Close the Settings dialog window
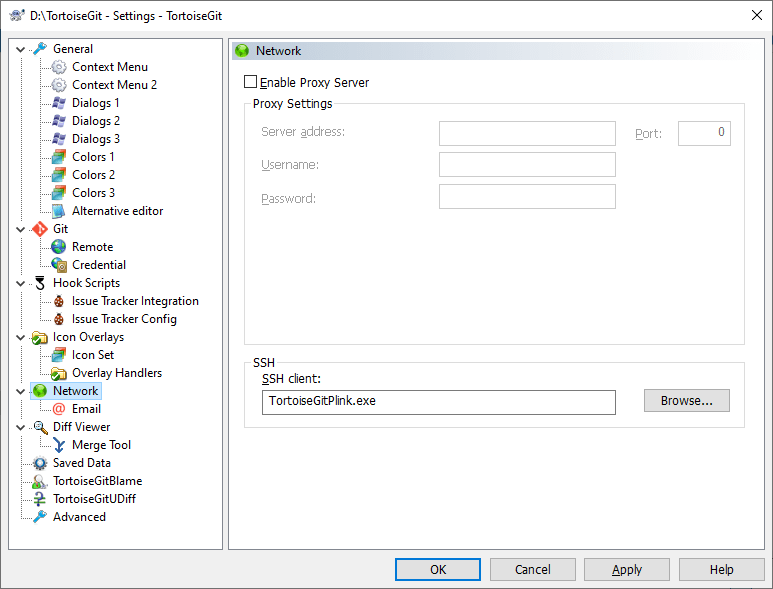Image resolution: width=773 pixels, height=589 pixels. tap(757, 15)
